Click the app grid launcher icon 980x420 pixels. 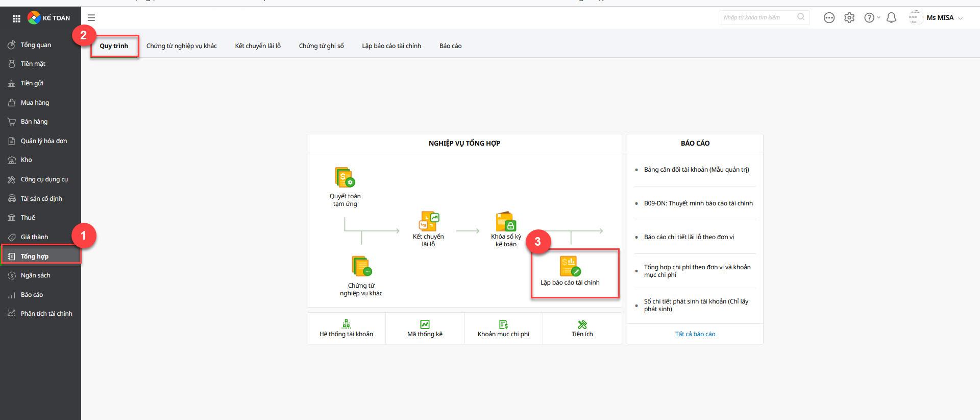[16, 18]
